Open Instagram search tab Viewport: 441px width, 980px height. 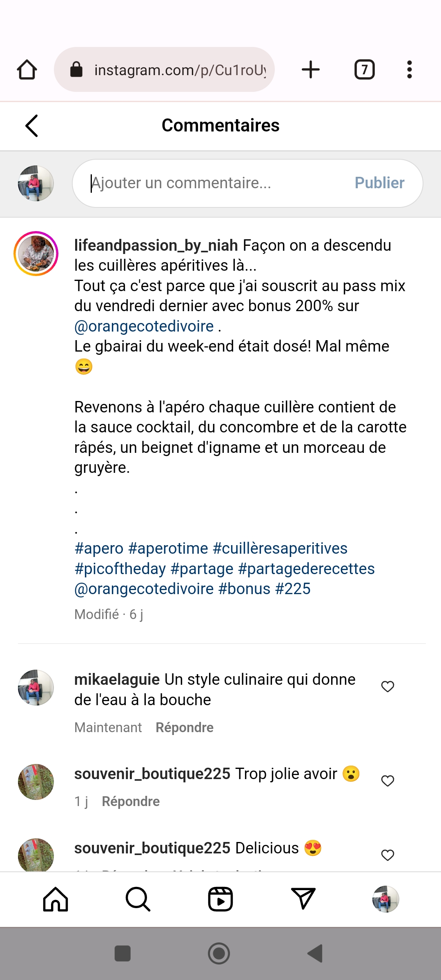[138, 899]
